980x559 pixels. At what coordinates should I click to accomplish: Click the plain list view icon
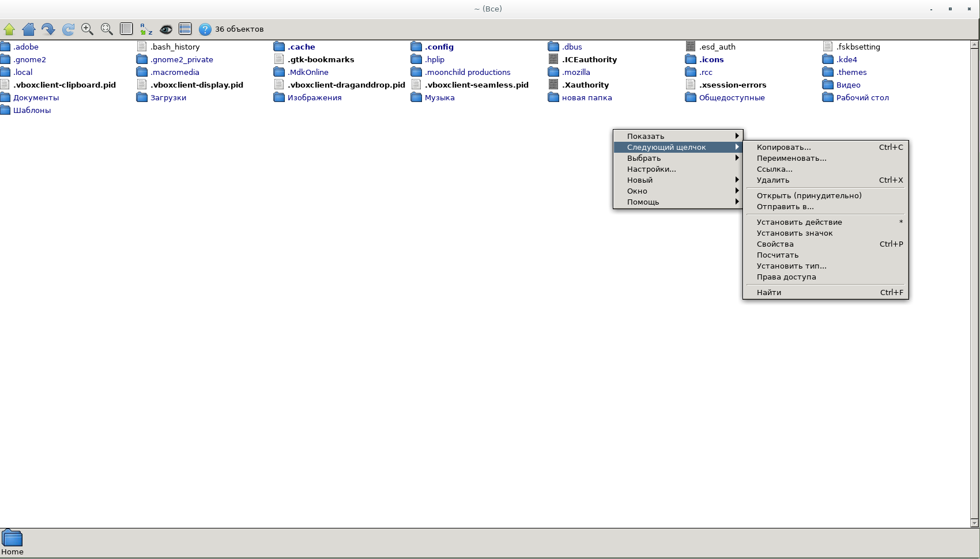pyautogui.click(x=126, y=29)
